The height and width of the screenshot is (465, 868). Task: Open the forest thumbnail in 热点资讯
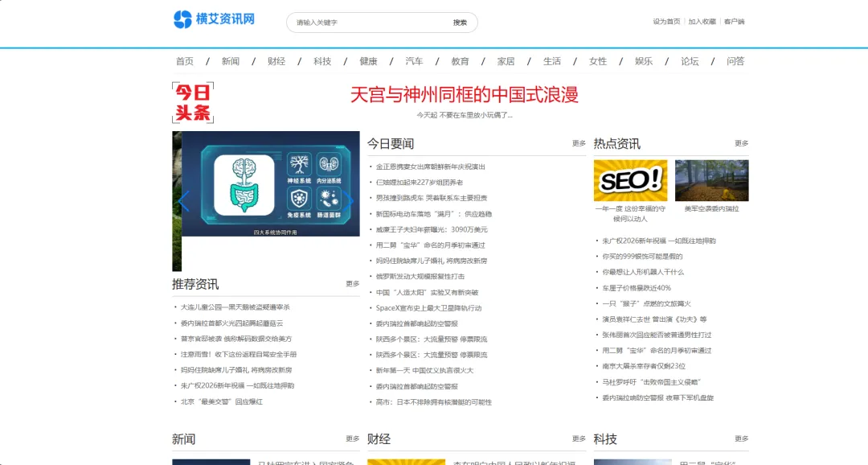pyautogui.click(x=712, y=181)
